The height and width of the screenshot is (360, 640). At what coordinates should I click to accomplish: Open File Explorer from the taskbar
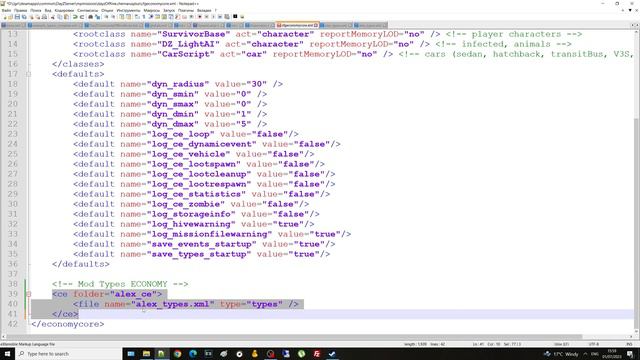coord(146,354)
